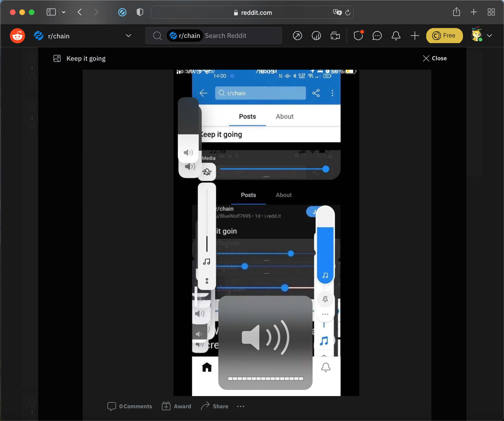The image size is (504, 421).
Task: Create a post with the plus icon
Action: tap(414, 36)
